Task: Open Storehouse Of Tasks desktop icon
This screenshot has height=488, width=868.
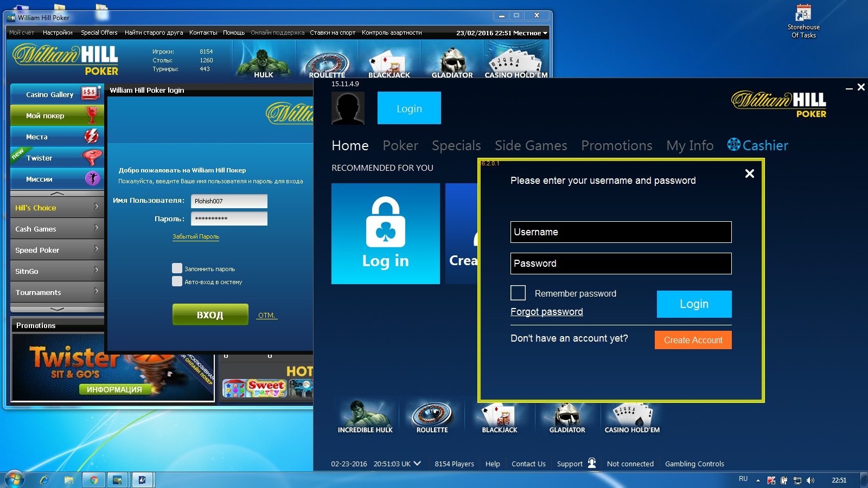Action: coord(803,22)
